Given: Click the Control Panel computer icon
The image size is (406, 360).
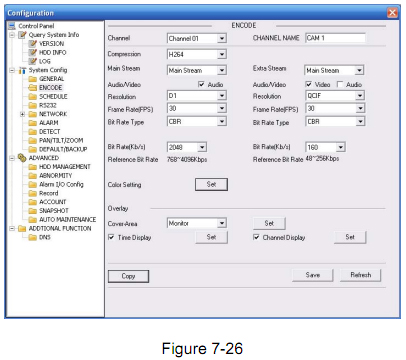Looking at the screenshot, I should (x=12, y=26).
